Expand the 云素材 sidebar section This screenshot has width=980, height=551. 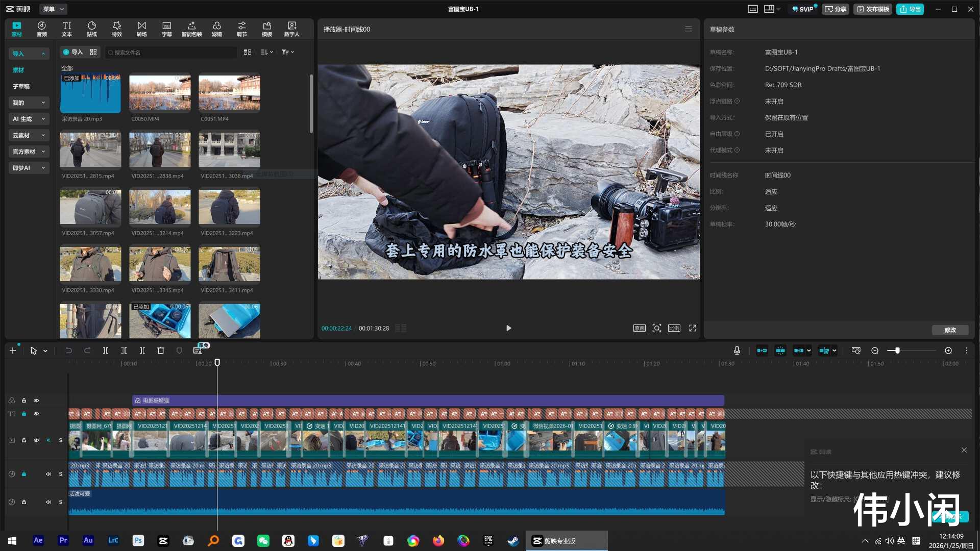[29, 135]
